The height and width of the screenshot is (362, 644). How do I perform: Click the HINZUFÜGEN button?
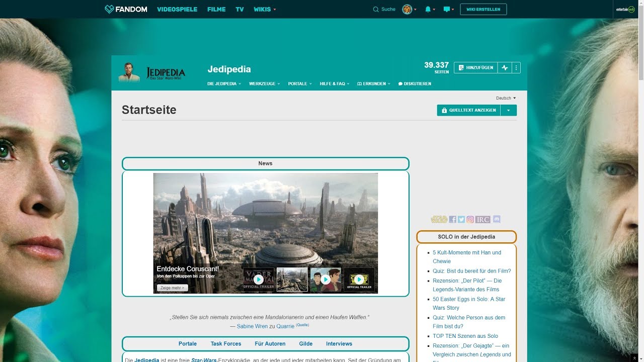(476, 67)
